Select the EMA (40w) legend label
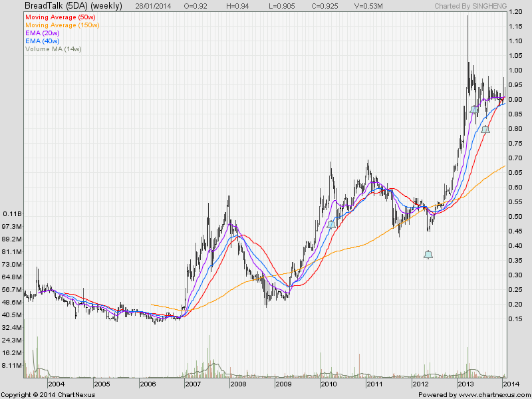Screen dimensions: 532x399 tap(43, 41)
